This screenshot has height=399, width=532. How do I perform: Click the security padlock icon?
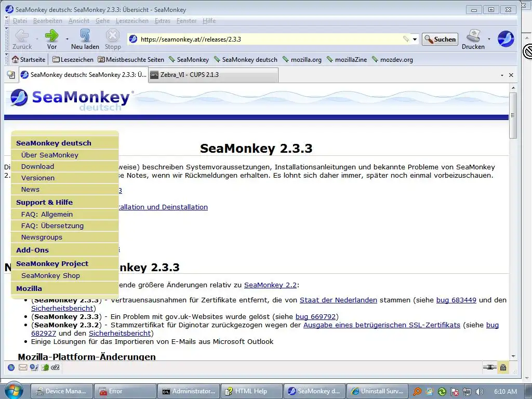coord(503,367)
